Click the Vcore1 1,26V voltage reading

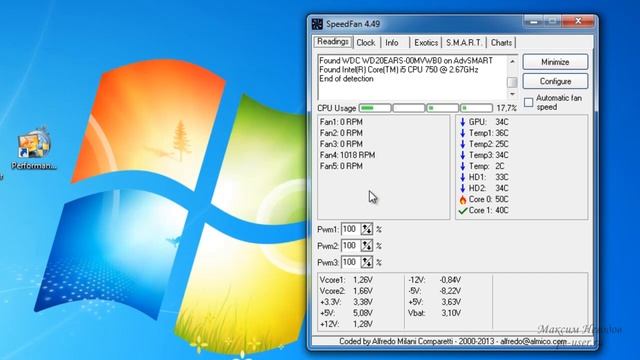346,280
